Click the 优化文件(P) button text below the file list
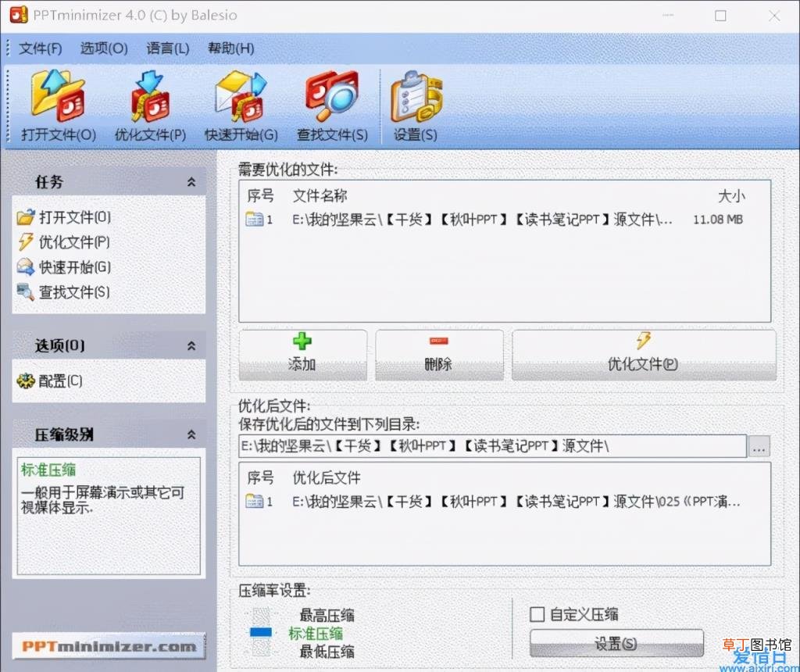The height and width of the screenshot is (672, 800). coord(643,364)
